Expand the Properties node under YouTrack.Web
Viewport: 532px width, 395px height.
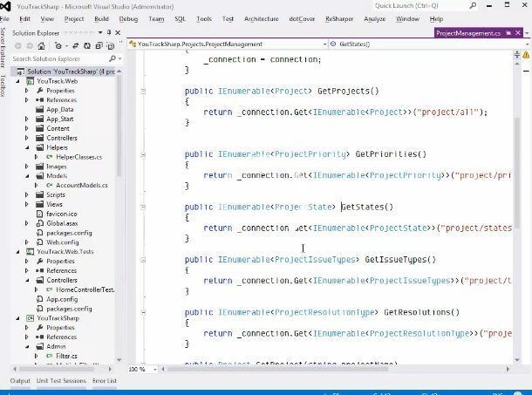coord(27,91)
